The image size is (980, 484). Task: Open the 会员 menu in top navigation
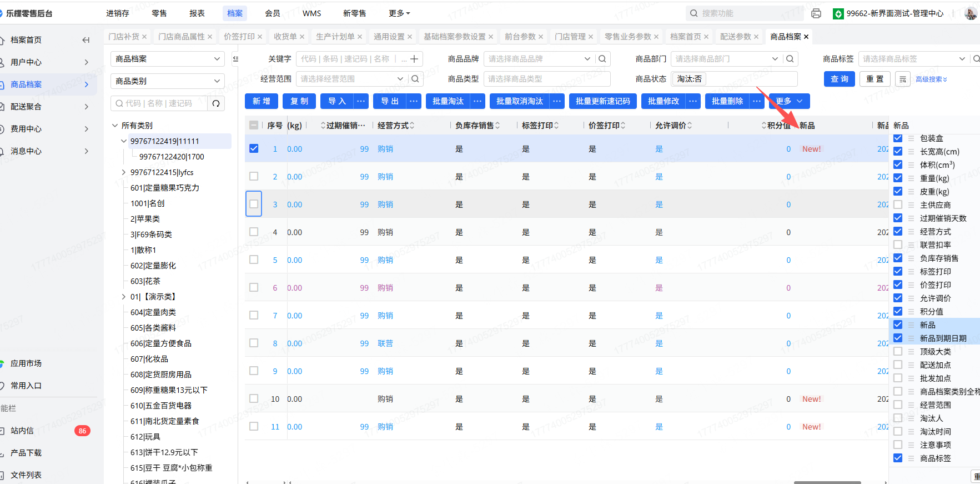[x=272, y=13]
